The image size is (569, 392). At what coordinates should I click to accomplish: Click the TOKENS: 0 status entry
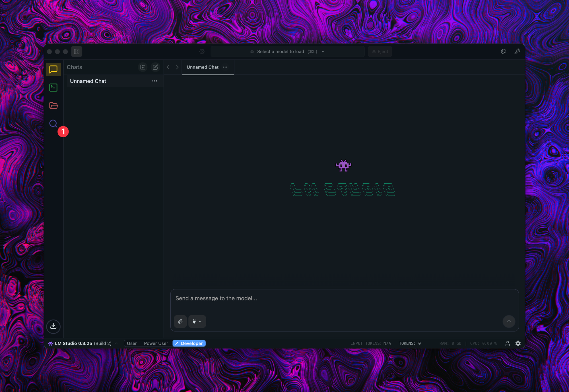(410, 343)
